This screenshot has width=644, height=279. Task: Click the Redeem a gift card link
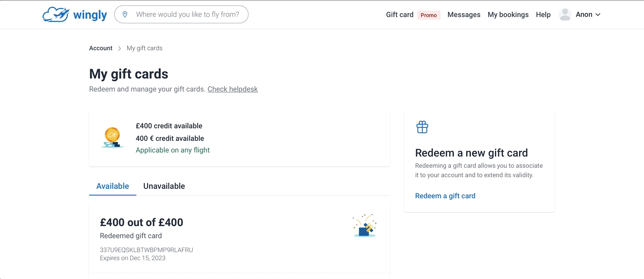[x=445, y=196]
